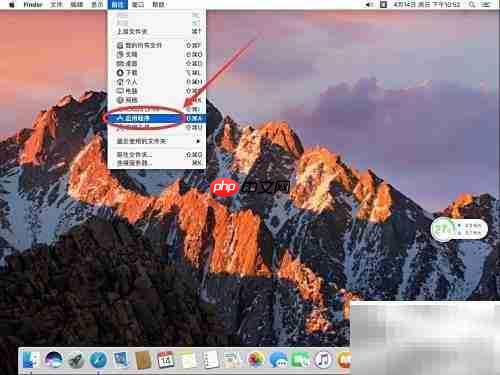Open Safari compass icon in Dock
This screenshot has height=375, width=500.
[99, 360]
